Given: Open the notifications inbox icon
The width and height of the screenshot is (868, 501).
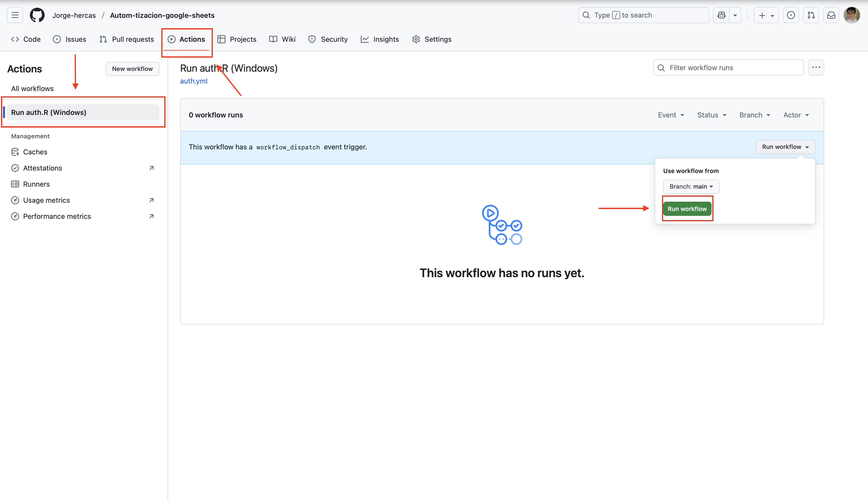Looking at the screenshot, I should [x=831, y=15].
